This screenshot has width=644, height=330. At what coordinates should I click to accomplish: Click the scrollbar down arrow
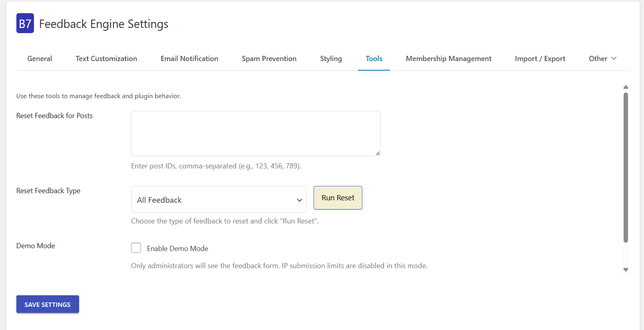click(626, 270)
